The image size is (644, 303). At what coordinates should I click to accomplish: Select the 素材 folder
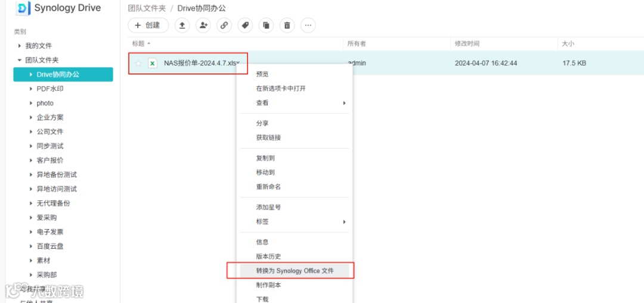coord(44,261)
